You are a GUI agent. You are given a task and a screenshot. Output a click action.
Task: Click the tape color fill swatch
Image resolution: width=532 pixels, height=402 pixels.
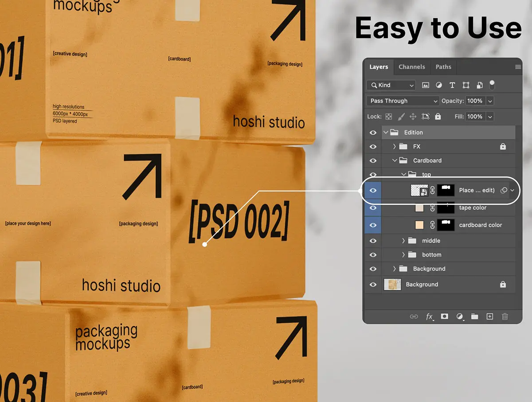click(419, 208)
